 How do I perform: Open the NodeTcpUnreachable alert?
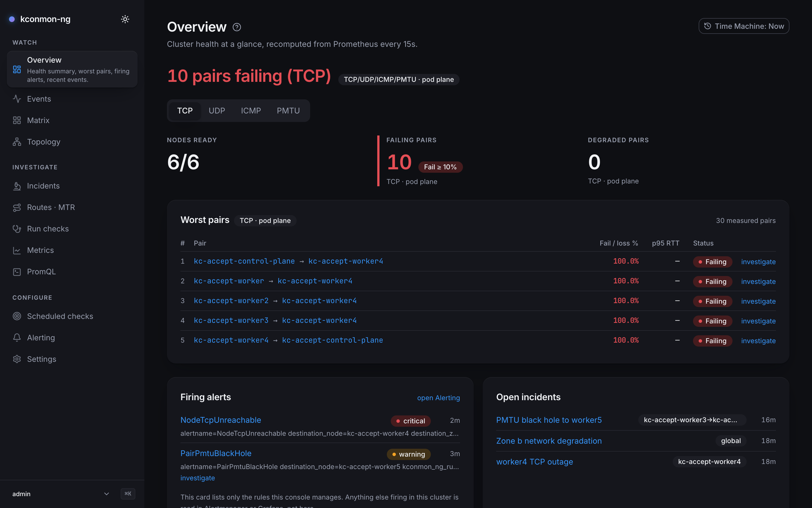coord(221,420)
